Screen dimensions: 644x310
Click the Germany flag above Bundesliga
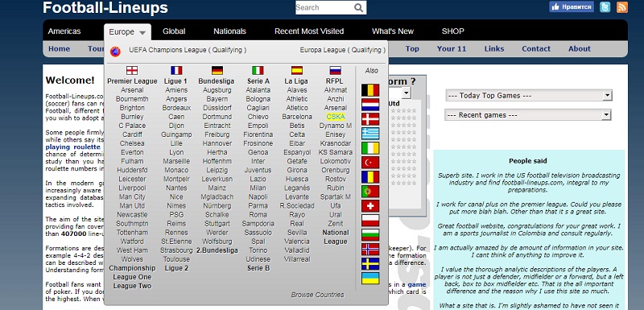pyautogui.click(x=217, y=70)
